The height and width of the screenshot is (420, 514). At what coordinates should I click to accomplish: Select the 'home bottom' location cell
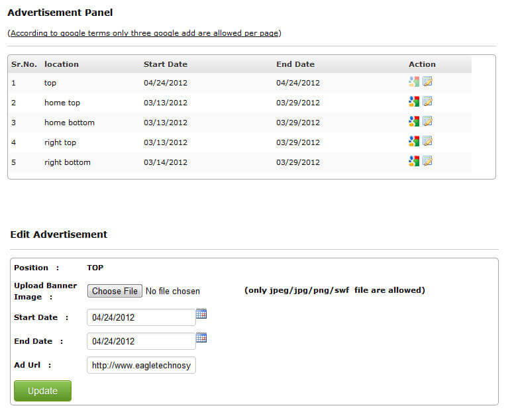pos(70,123)
